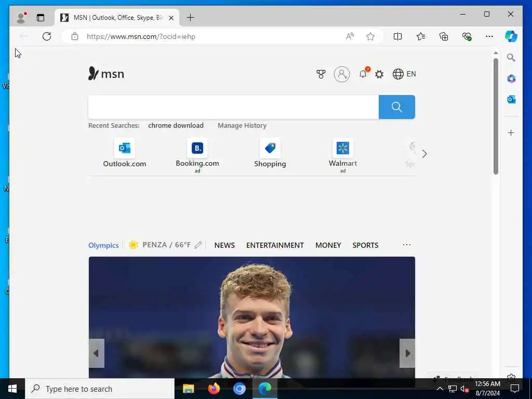Refresh the MSN page
The height and width of the screenshot is (399, 532).
pos(47,36)
